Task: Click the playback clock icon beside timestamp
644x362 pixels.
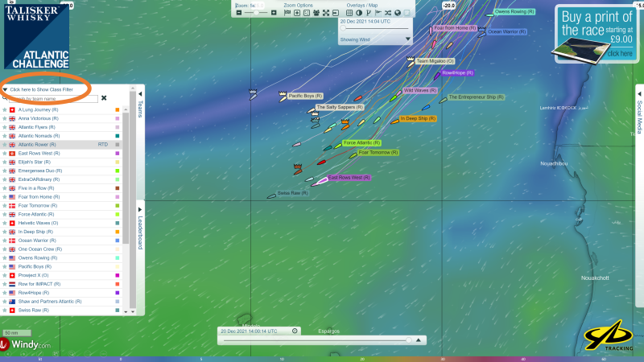Action: coord(295,331)
